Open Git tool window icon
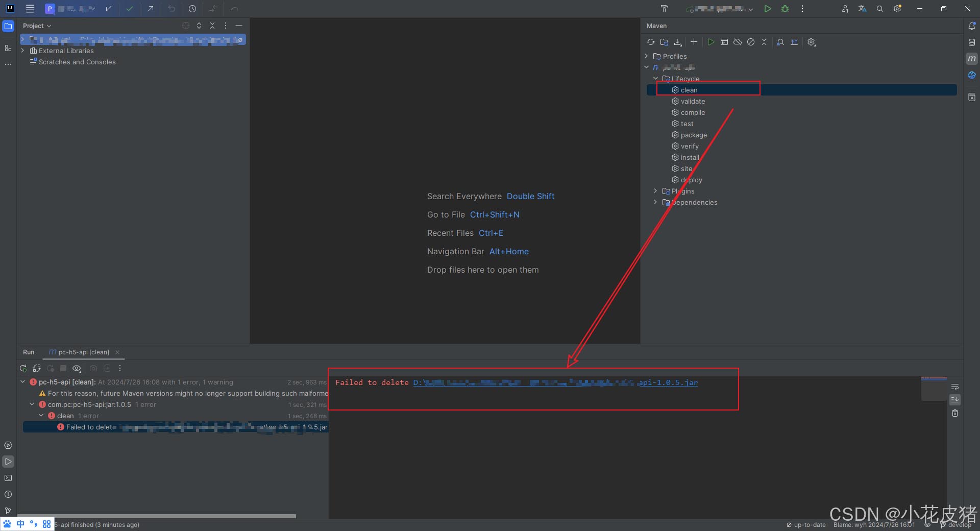This screenshot has width=980, height=531. click(x=8, y=511)
